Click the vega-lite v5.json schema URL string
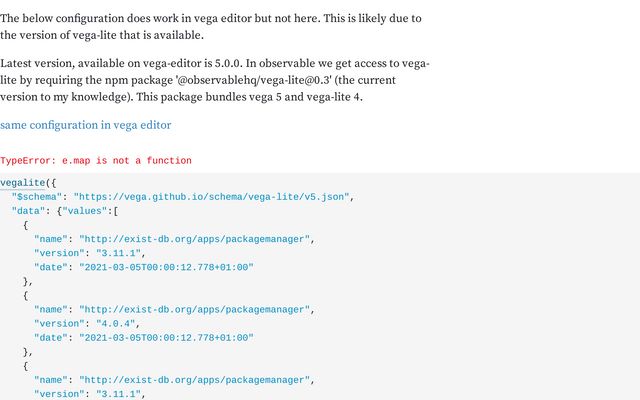This screenshot has height=400, width=640. [210, 198]
